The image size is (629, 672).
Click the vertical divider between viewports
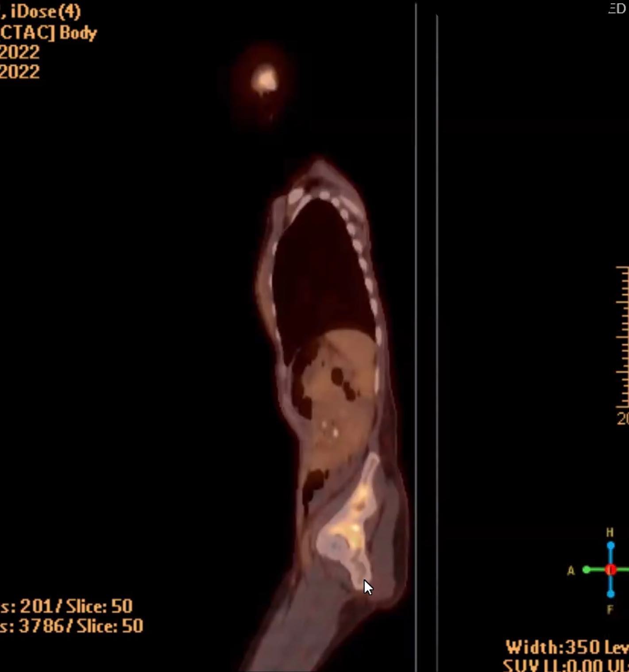click(x=416, y=336)
